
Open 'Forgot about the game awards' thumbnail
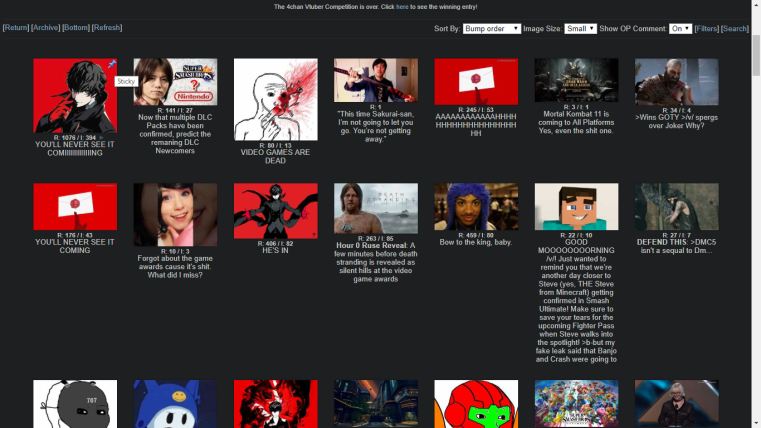pyautogui.click(x=175, y=214)
